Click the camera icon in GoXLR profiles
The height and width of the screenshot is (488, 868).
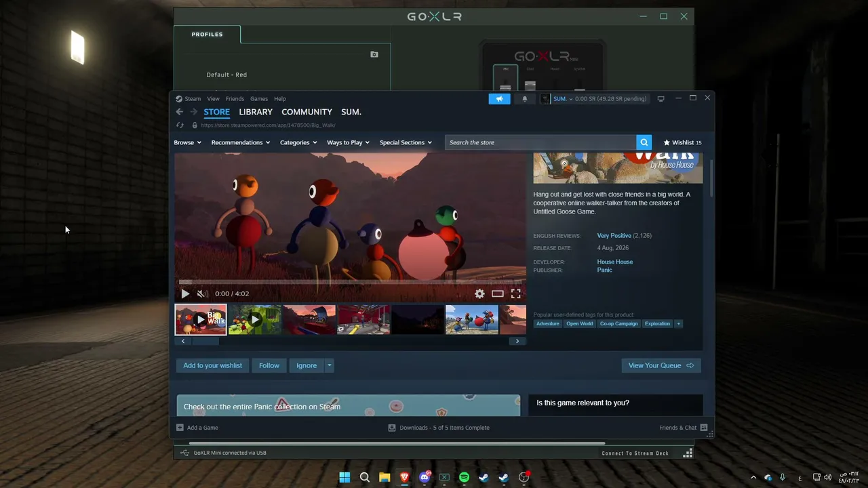374,54
